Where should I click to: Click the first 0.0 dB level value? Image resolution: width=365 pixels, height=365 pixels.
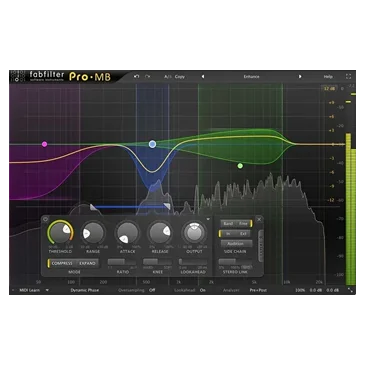(x=316, y=290)
